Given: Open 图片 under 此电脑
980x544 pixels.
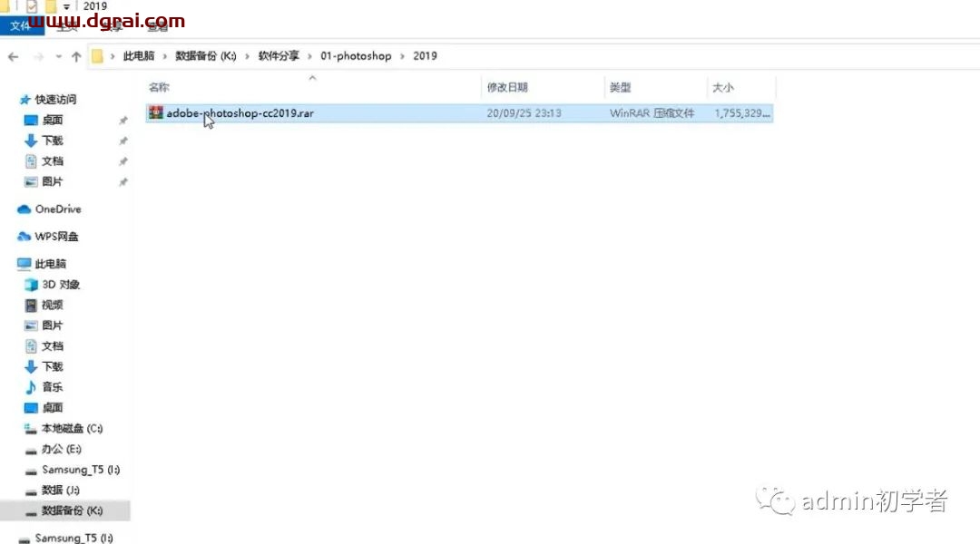Looking at the screenshot, I should coord(53,326).
